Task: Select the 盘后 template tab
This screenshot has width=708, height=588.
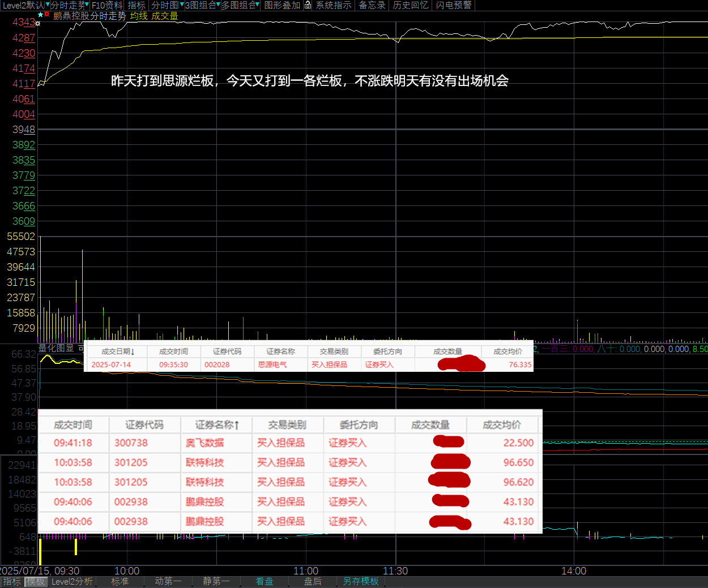Action: pos(313,582)
